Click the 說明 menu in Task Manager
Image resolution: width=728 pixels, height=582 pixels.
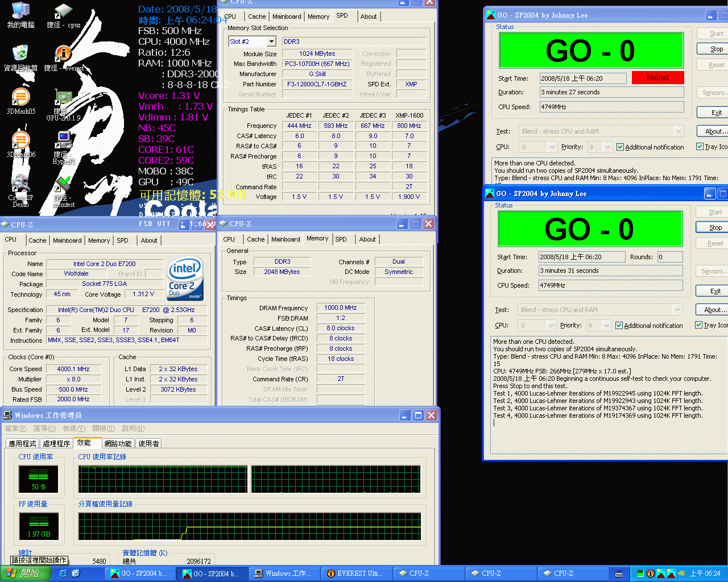click(133, 429)
